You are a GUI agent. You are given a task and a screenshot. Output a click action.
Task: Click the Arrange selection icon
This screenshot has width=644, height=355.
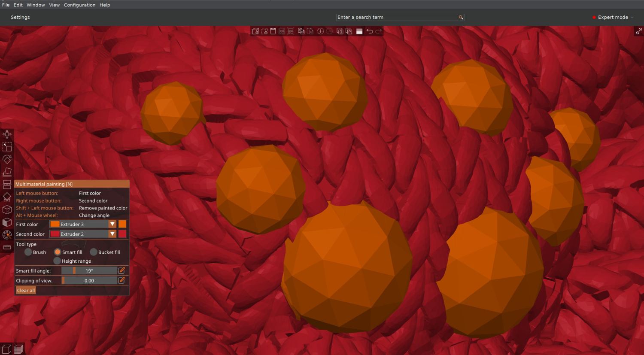point(291,31)
